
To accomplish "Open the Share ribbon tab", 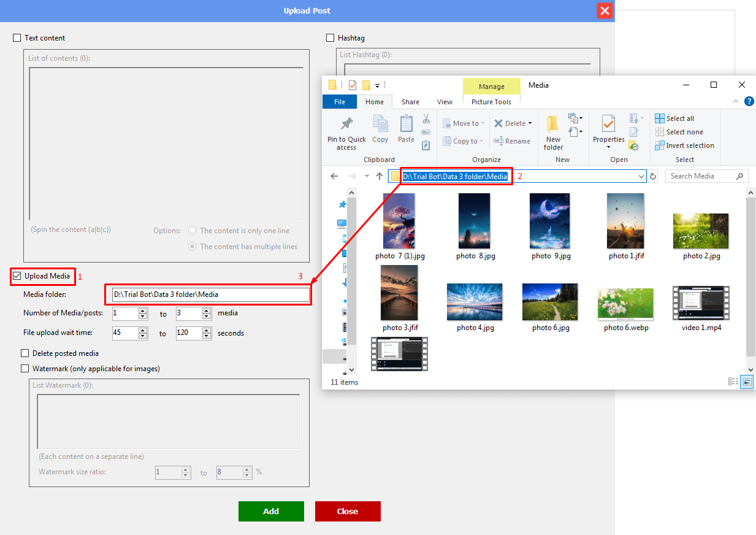I will click(410, 102).
